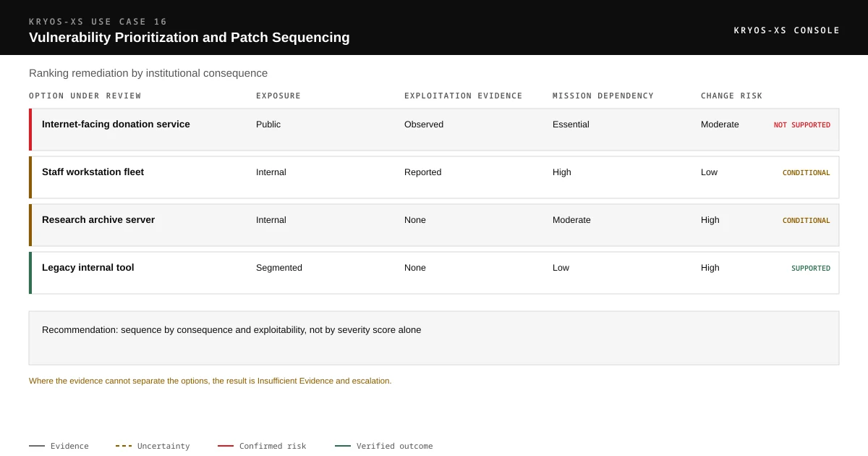This screenshot has height=456, width=868.
Task: Click the CHANGE RISK column header
Action: coord(731,96)
